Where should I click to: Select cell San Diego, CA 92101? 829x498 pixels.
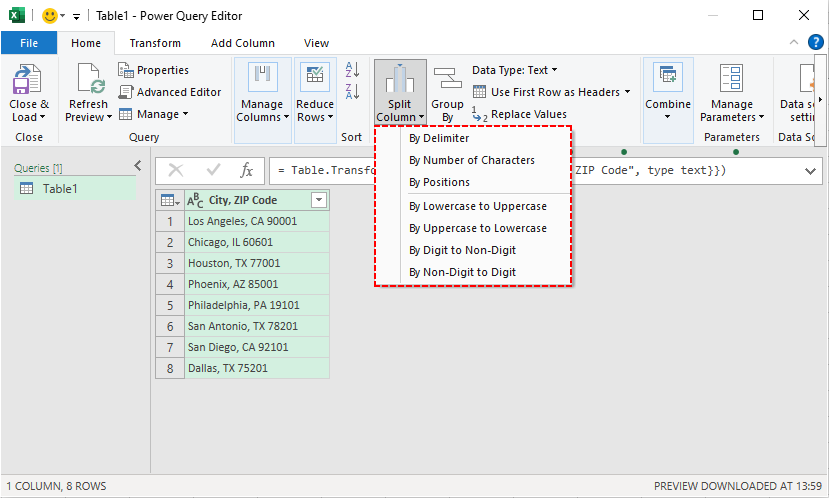pyautogui.click(x=257, y=347)
